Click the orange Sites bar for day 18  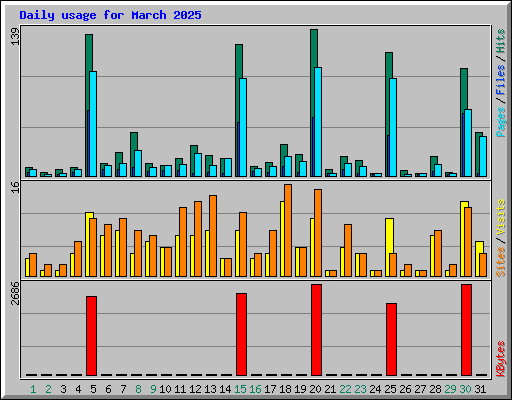click(x=288, y=230)
